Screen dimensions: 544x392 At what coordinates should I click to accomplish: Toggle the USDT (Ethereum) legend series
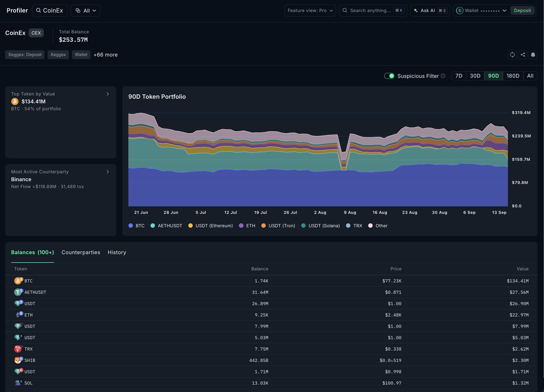[x=210, y=225]
